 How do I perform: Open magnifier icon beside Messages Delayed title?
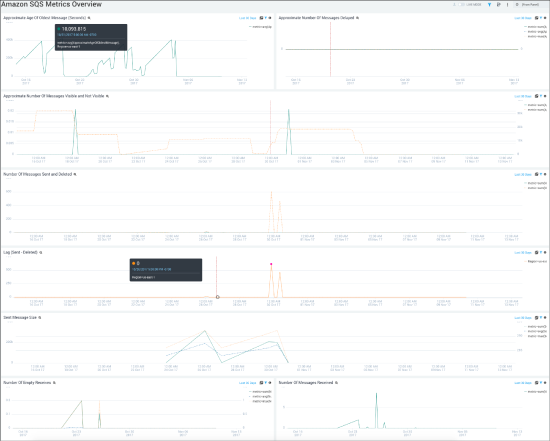click(357, 18)
